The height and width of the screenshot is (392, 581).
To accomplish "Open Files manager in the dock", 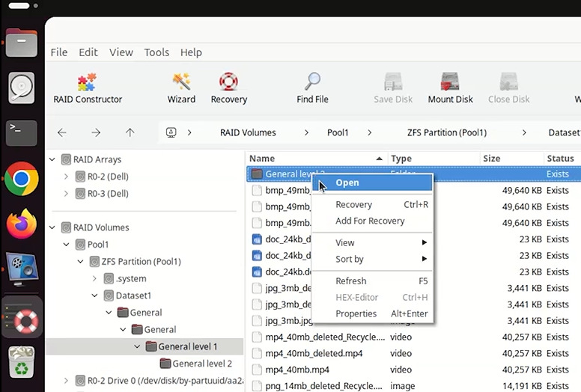I will pyautogui.click(x=22, y=43).
